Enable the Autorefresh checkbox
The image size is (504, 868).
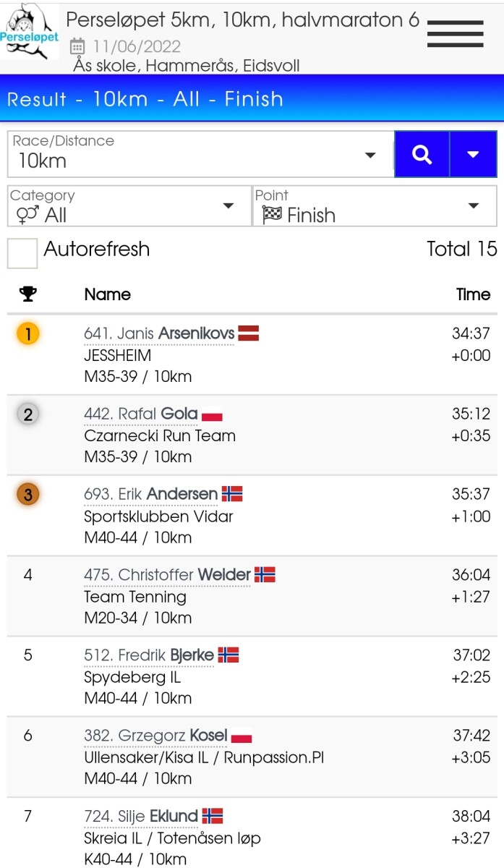pos(22,253)
